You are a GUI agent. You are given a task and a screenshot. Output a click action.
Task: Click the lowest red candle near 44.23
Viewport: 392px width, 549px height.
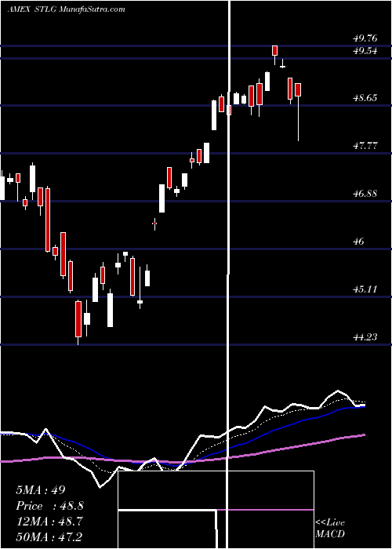[x=78, y=322]
